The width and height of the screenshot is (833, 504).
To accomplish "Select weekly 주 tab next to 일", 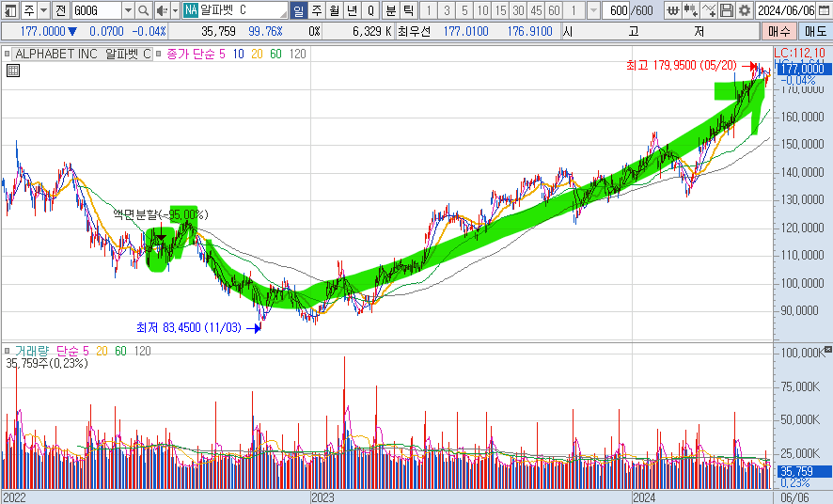I will tap(317, 10).
